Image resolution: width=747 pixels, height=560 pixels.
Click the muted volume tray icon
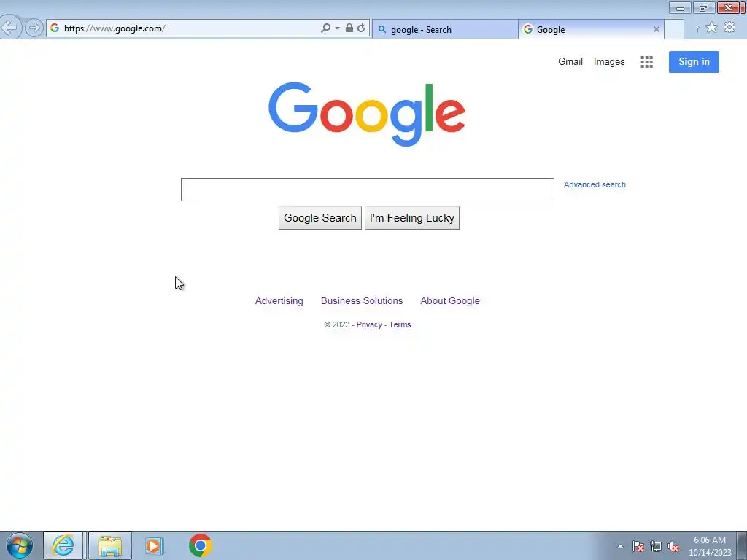673,546
